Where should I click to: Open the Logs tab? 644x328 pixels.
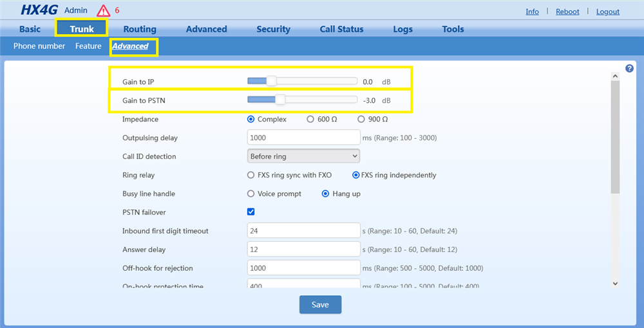coord(402,29)
